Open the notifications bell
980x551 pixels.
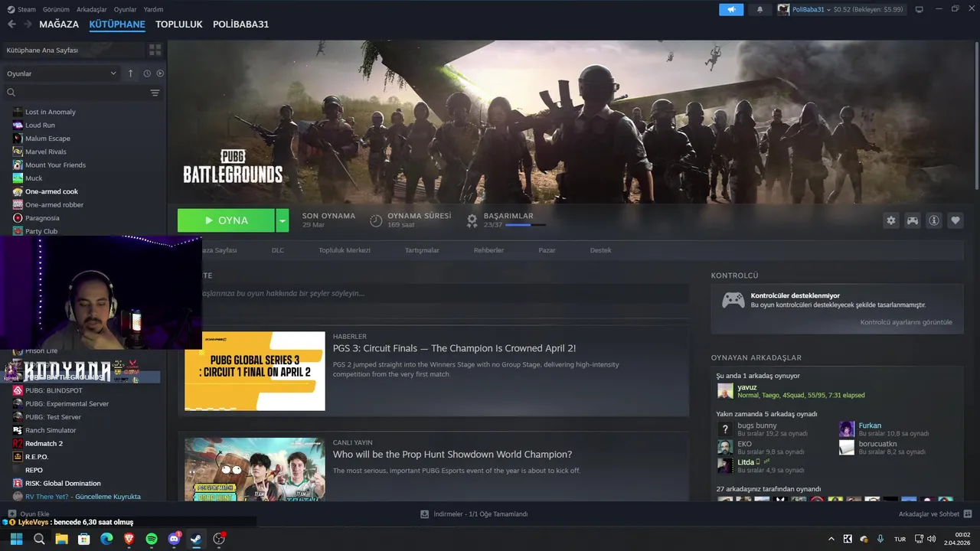[759, 9]
